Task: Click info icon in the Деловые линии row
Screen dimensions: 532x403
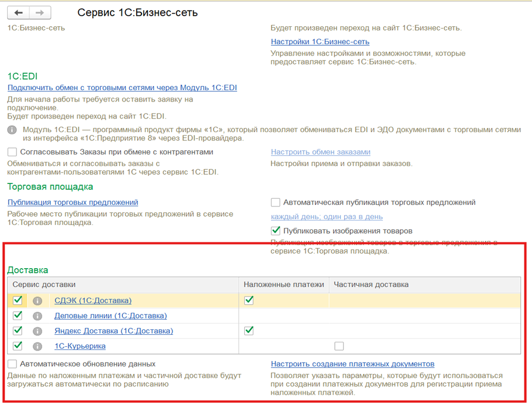Action: click(x=37, y=316)
